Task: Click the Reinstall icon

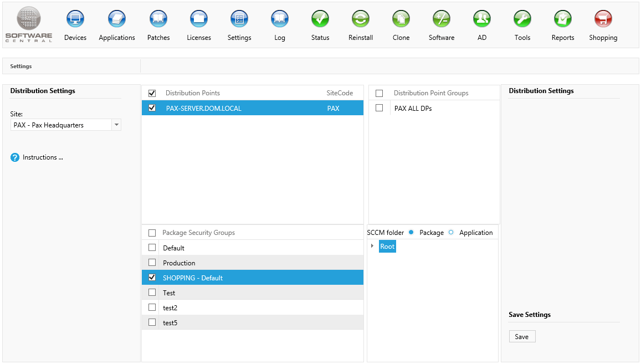Action: [360, 23]
